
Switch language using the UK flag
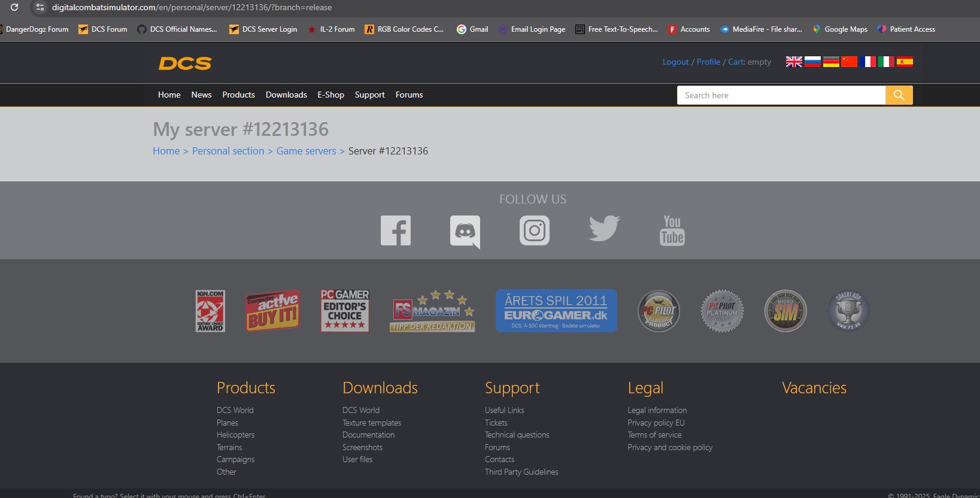794,62
